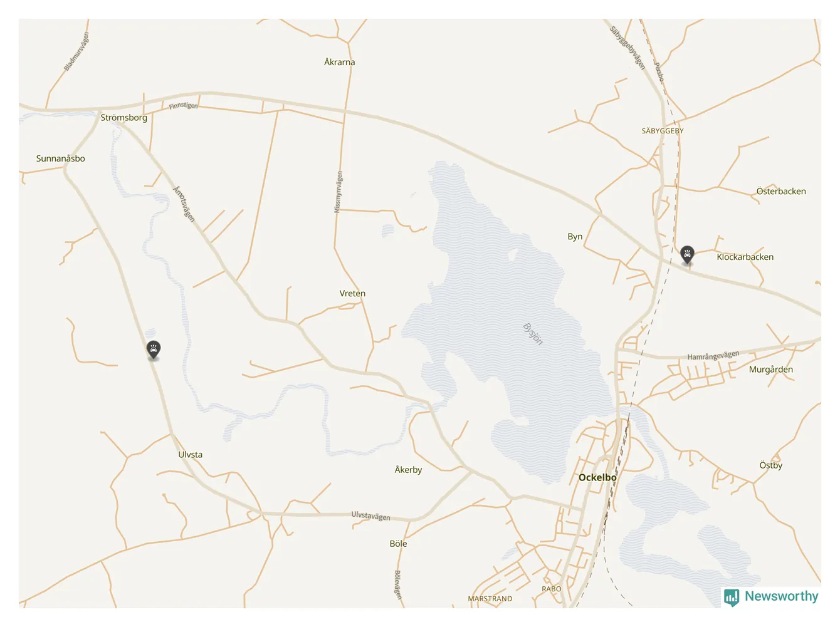Viewport: 840px width, 627px height.
Task: Click the Östby place label
Action: click(x=771, y=465)
